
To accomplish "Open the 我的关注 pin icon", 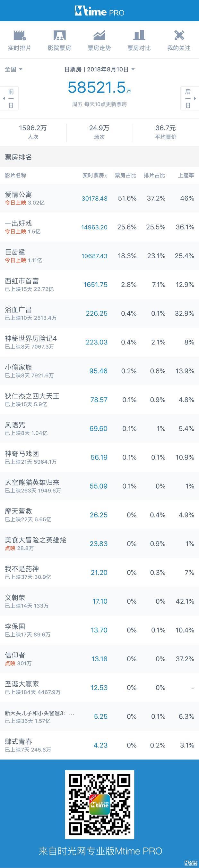I will [179, 35].
